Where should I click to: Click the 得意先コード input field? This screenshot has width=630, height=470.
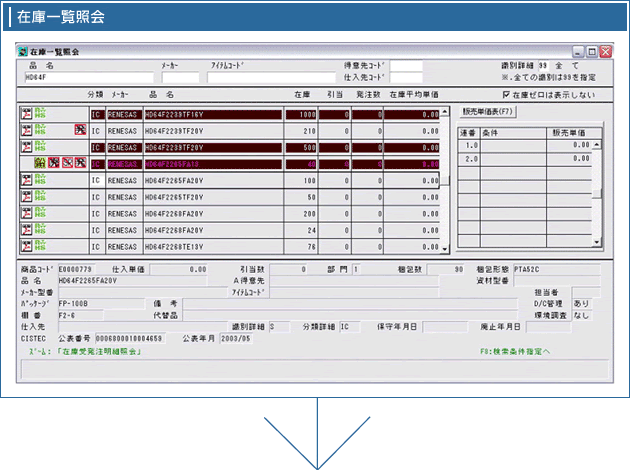406,66
